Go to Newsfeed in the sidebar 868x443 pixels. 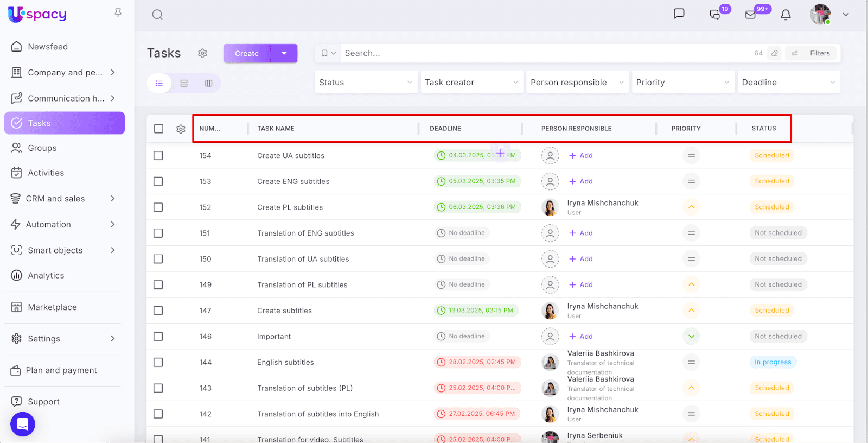coord(48,47)
